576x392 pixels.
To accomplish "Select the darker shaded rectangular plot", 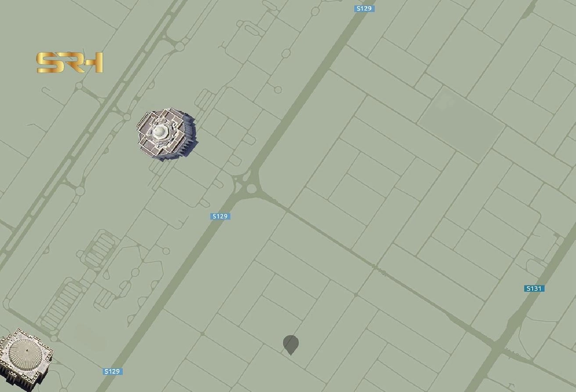I will click(x=461, y=124).
